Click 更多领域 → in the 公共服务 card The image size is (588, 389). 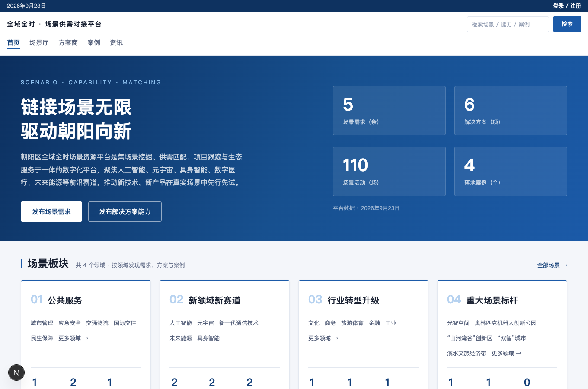coord(73,338)
